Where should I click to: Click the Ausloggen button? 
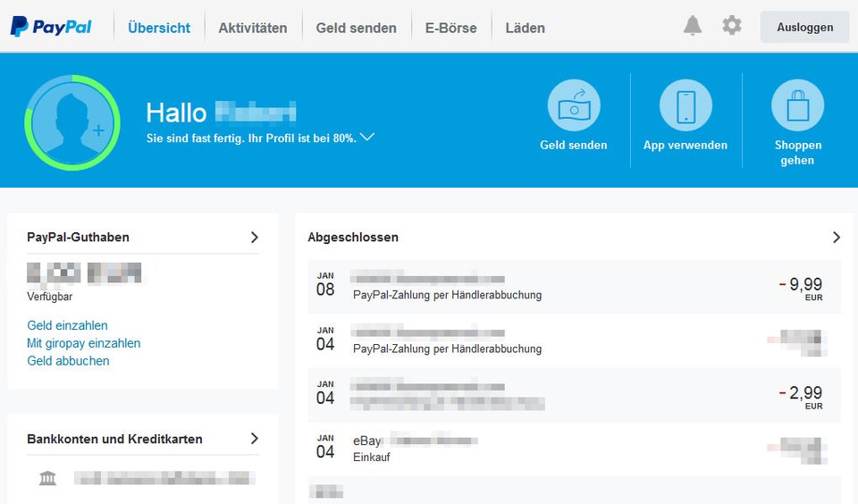click(x=805, y=27)
